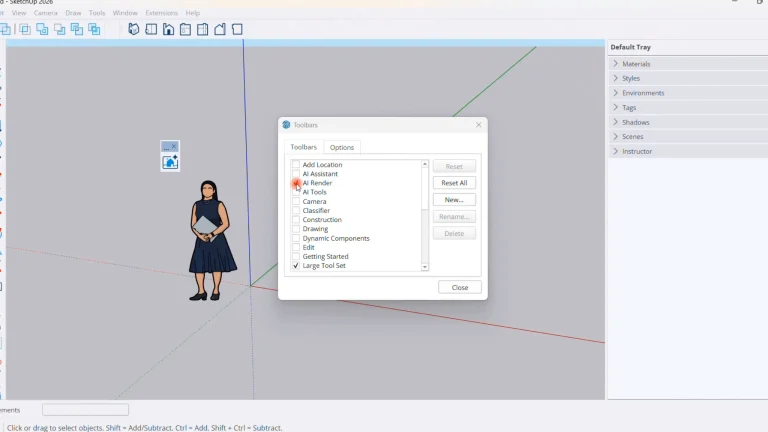Switch to Iso view icon

click(134, 29)
